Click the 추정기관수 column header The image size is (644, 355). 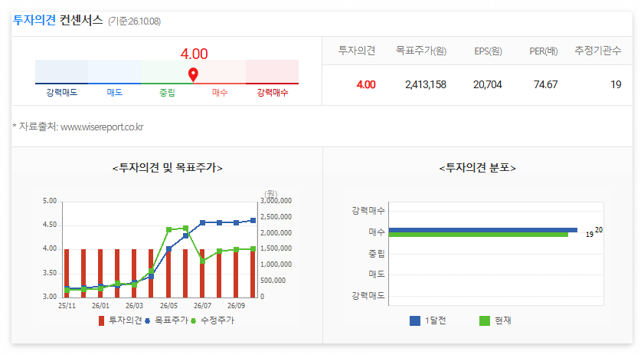coord(597,51)
